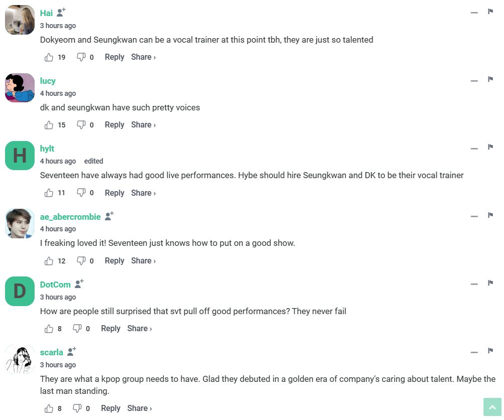Collapse lucy's comment thread
The image size is (504, 420).
[474, 80]
